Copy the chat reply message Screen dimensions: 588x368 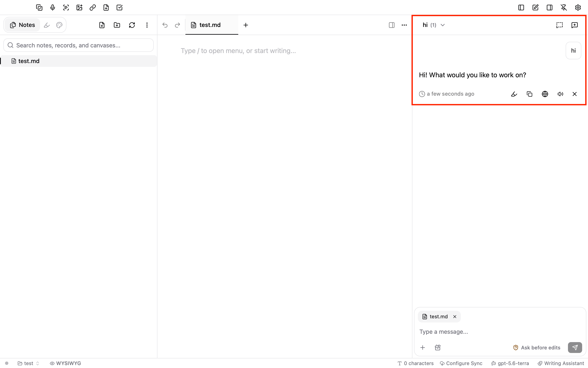click(x=530, y=94)
